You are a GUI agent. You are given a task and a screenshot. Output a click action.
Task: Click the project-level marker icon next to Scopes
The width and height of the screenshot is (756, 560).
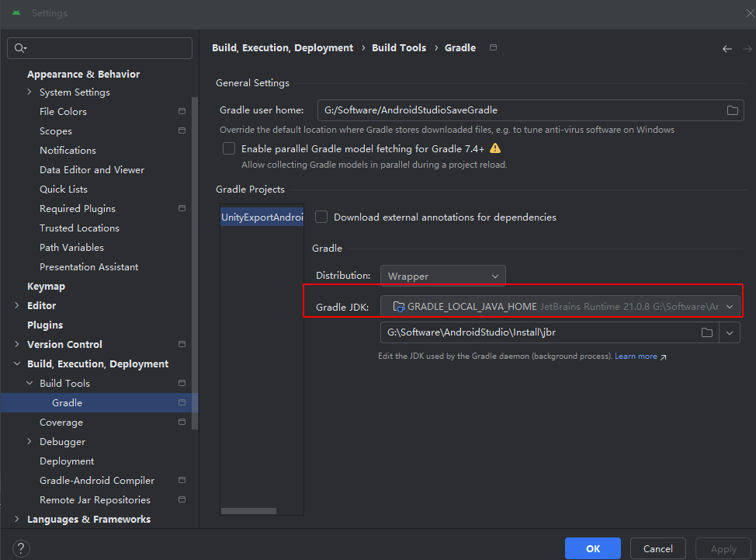[182, 130]
